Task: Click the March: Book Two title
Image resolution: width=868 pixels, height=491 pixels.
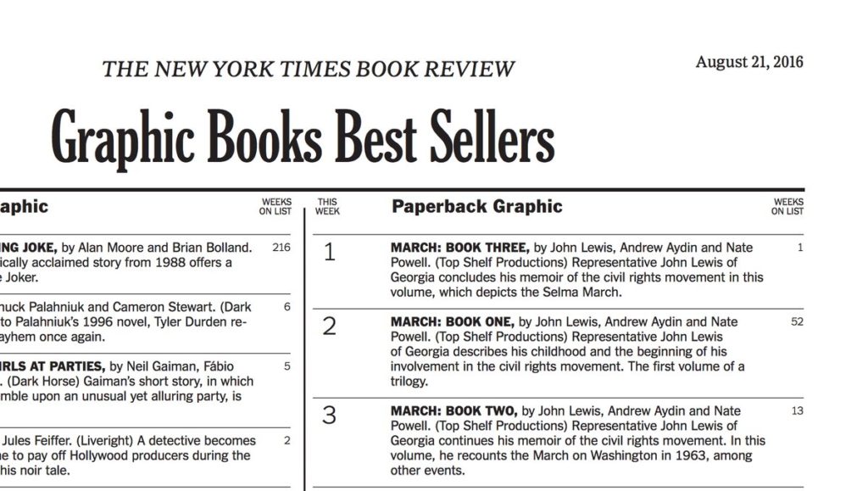Action: 453,411
